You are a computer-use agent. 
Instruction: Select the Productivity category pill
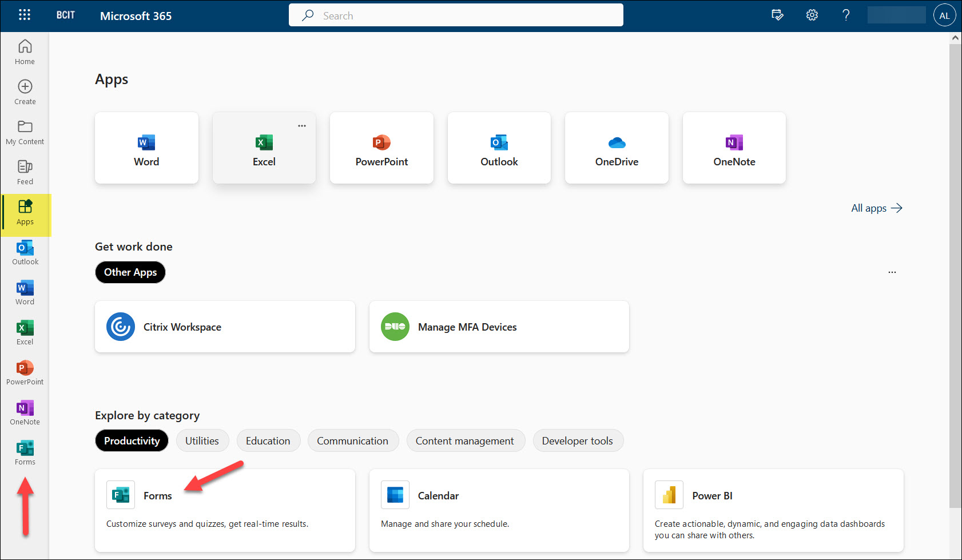132,441
